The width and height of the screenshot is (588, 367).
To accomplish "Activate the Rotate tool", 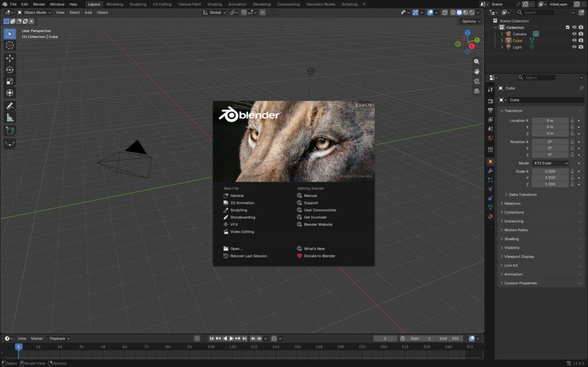I will (10, 70).
